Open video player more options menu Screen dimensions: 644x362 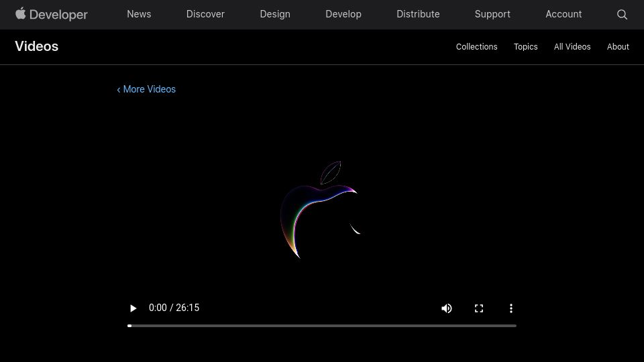(x=511, y=308)
